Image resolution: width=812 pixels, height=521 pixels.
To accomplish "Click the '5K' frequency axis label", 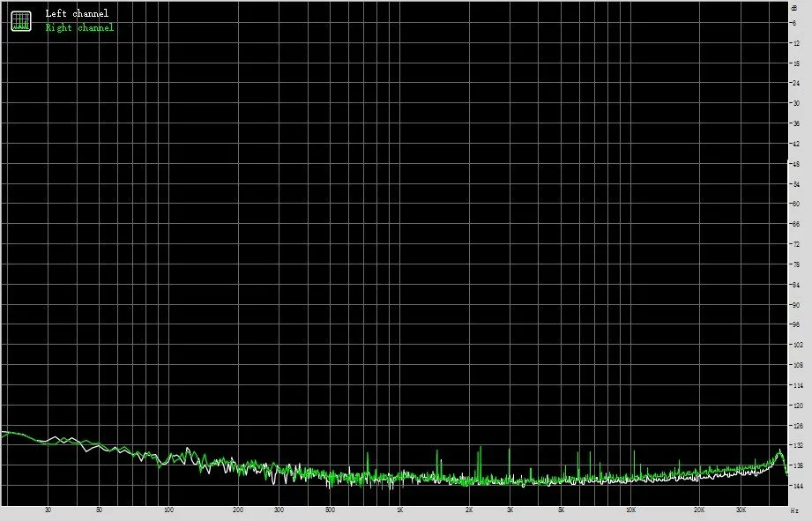I will point(561,510).
